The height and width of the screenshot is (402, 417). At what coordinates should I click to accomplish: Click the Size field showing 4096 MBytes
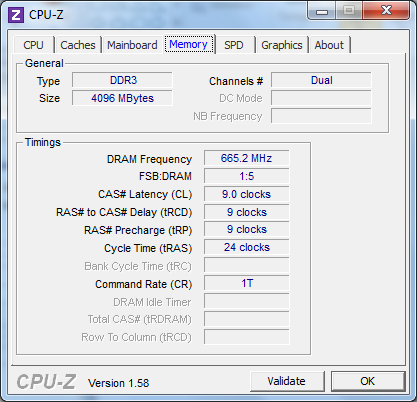pyautogui.click(x=122, y=98)
